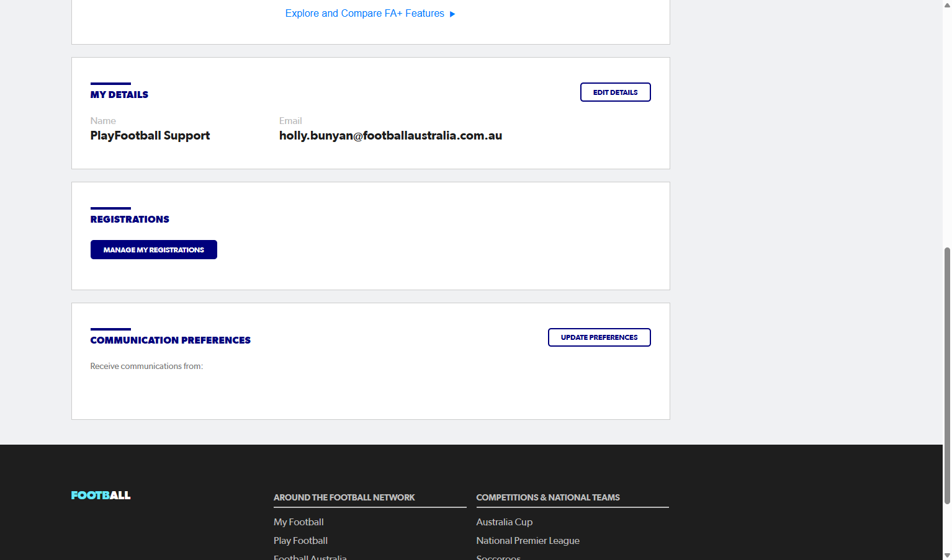This screenshot has width=952, height=560.
Task: Click the My Details heading
Action: (119, 95)
